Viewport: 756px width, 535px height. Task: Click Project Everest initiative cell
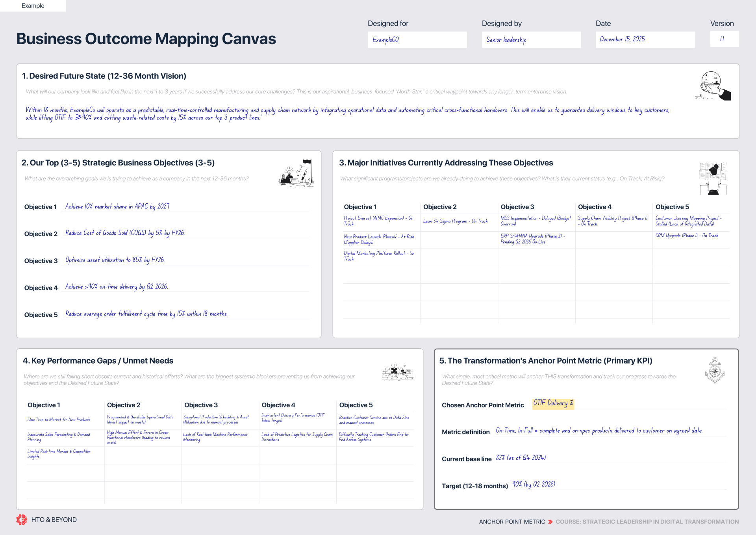pos(378,221)
